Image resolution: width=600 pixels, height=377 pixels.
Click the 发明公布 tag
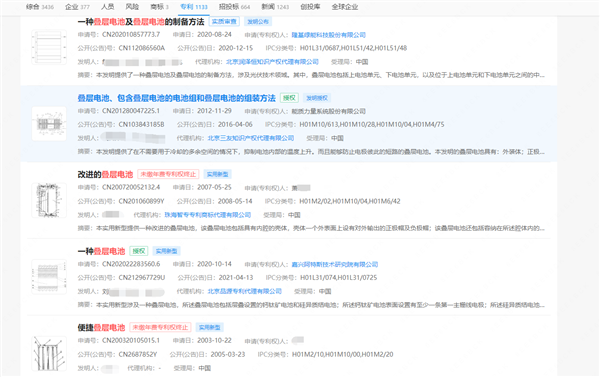[258, 22]
